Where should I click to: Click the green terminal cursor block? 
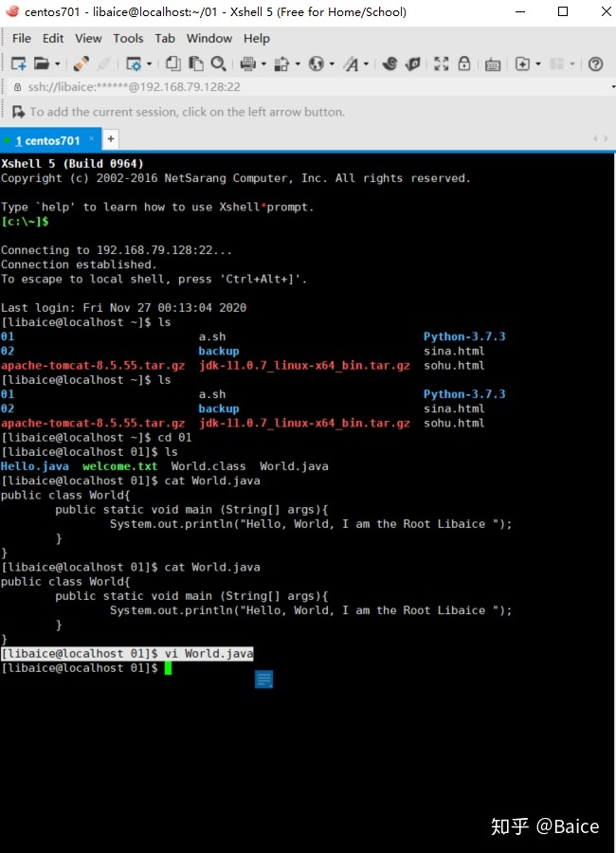(x=168, y=668)
